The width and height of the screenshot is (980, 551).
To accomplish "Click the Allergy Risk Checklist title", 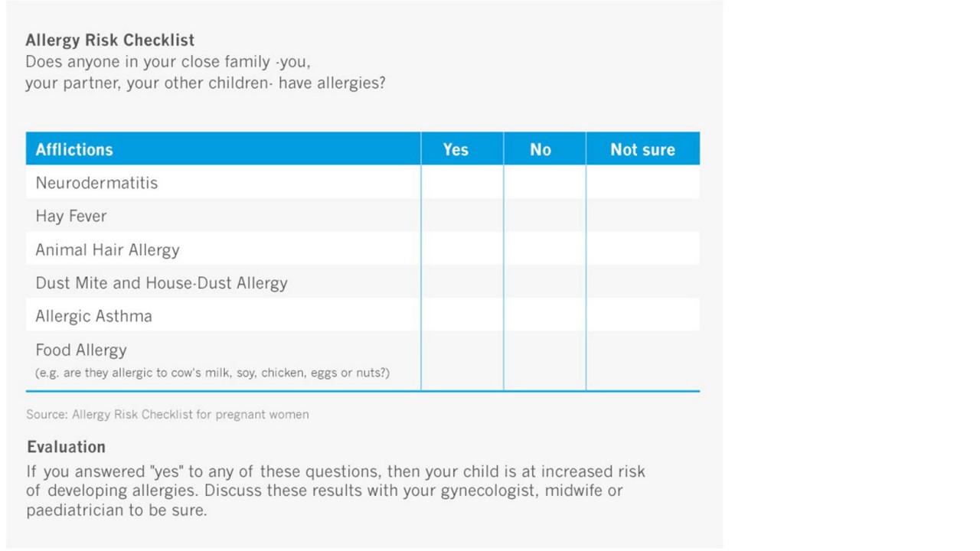I will coord(110,40).
